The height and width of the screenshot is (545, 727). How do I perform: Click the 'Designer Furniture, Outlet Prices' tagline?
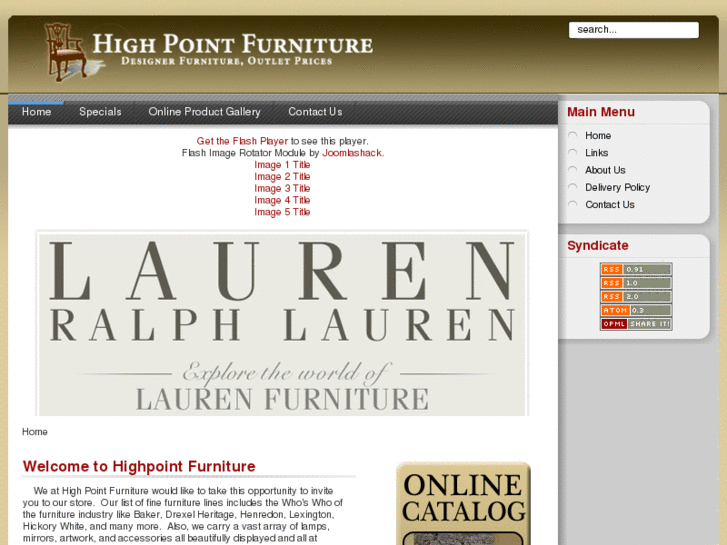[227, 61]
